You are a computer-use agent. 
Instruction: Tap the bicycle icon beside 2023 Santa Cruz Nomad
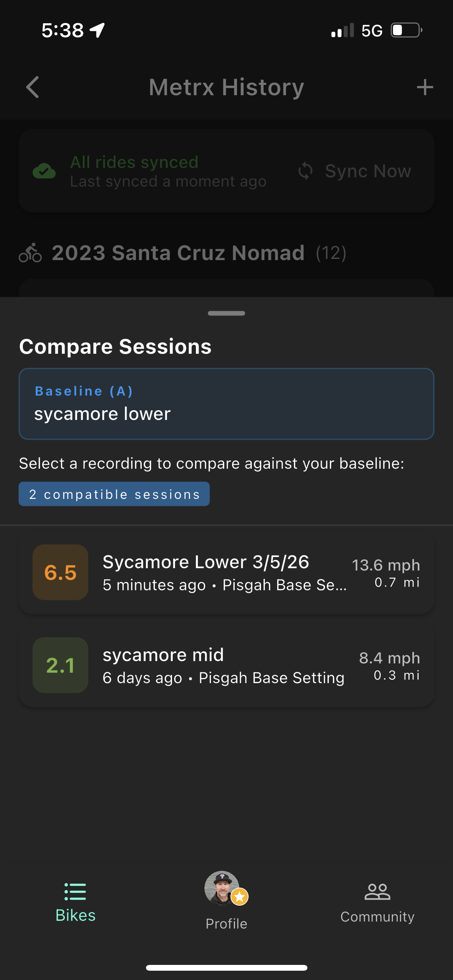pyautogui.click(x=31, y=254)
